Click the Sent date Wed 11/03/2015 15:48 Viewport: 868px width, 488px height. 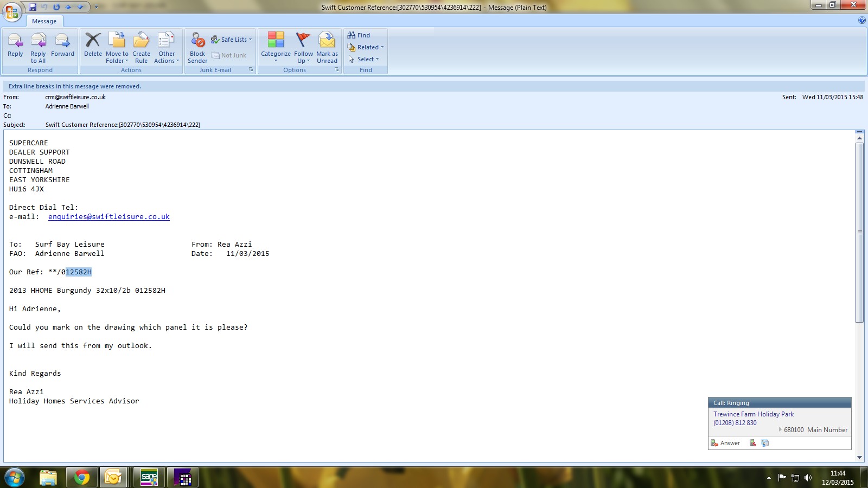pos(833,97)
